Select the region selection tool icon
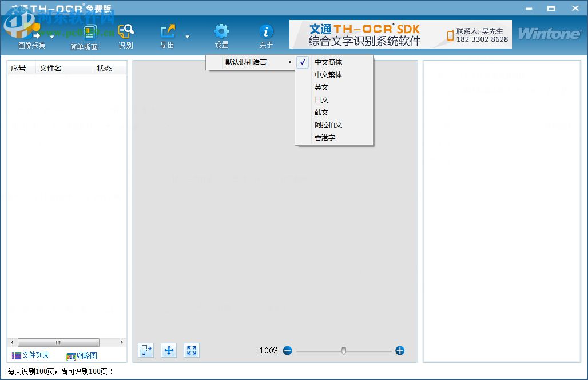This screenshot has width=588, height=380. coord(145,350)
